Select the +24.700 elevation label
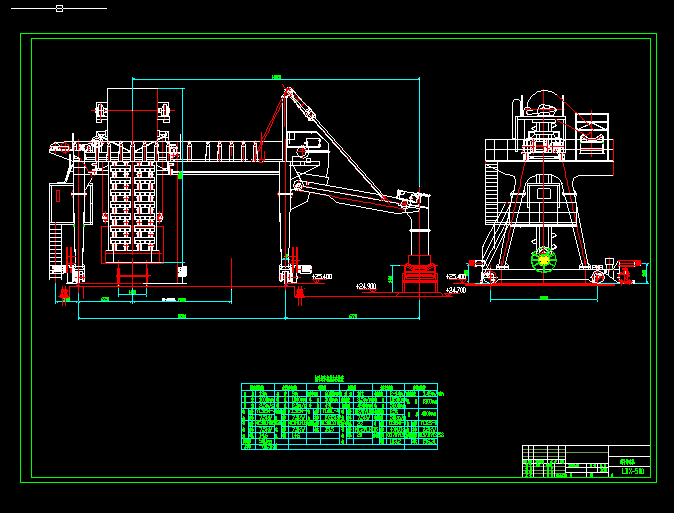This screenshot has height=513, width=674. (456, 291)
